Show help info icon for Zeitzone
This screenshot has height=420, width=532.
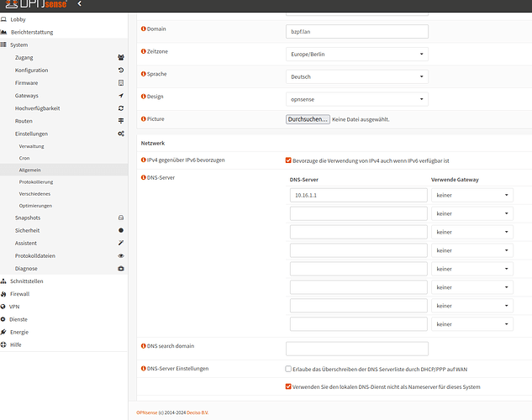144,51
